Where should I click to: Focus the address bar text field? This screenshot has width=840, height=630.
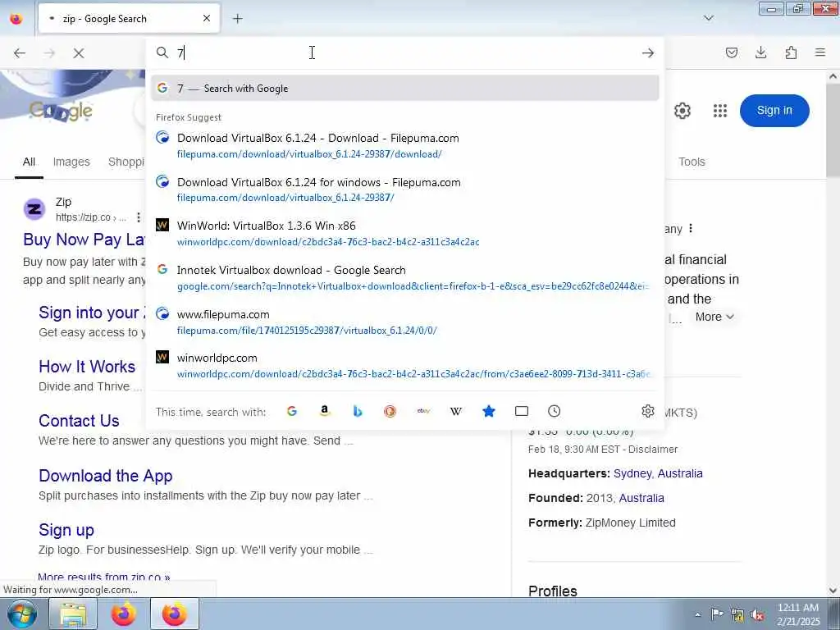404,53
